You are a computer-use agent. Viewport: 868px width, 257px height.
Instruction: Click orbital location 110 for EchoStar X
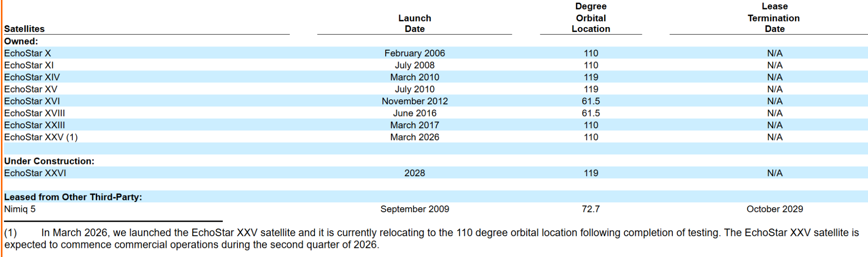pos(591,53)
